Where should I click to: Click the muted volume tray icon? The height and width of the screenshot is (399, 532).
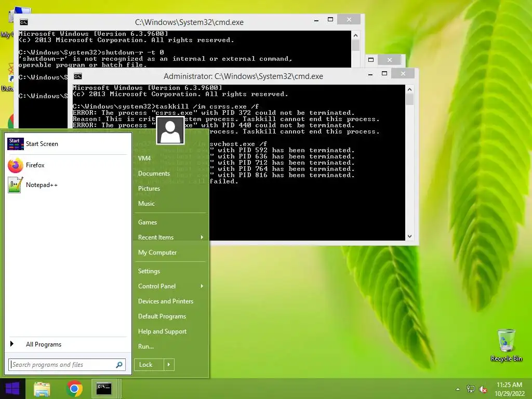pos(483,389)
